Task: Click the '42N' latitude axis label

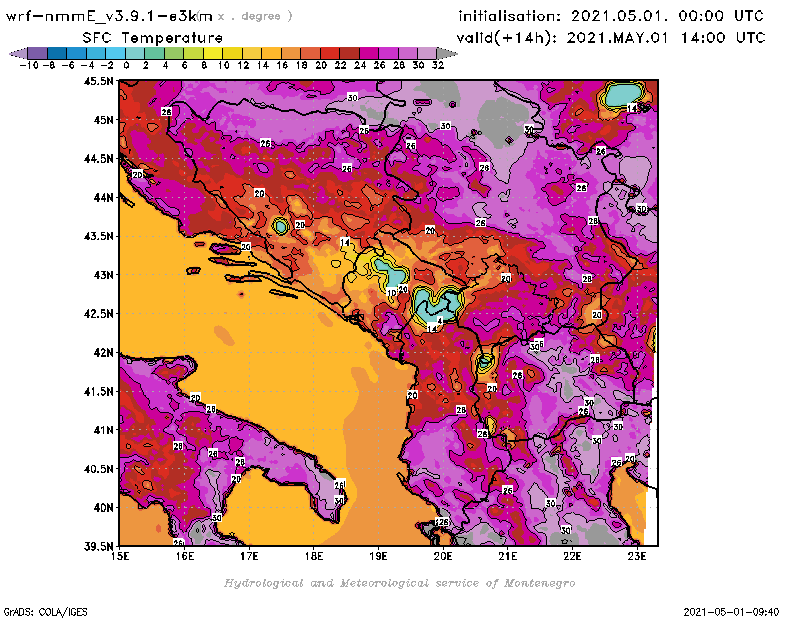Action: [x=103, y=353]
